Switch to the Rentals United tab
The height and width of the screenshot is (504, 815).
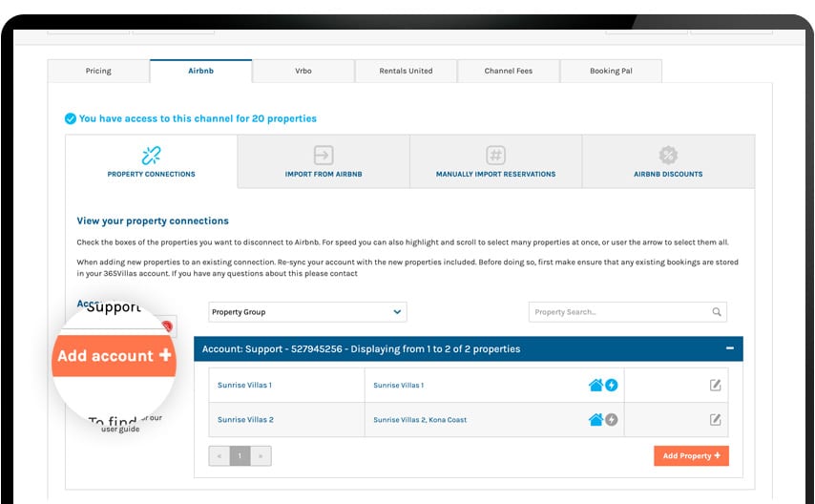click(406, 71)
